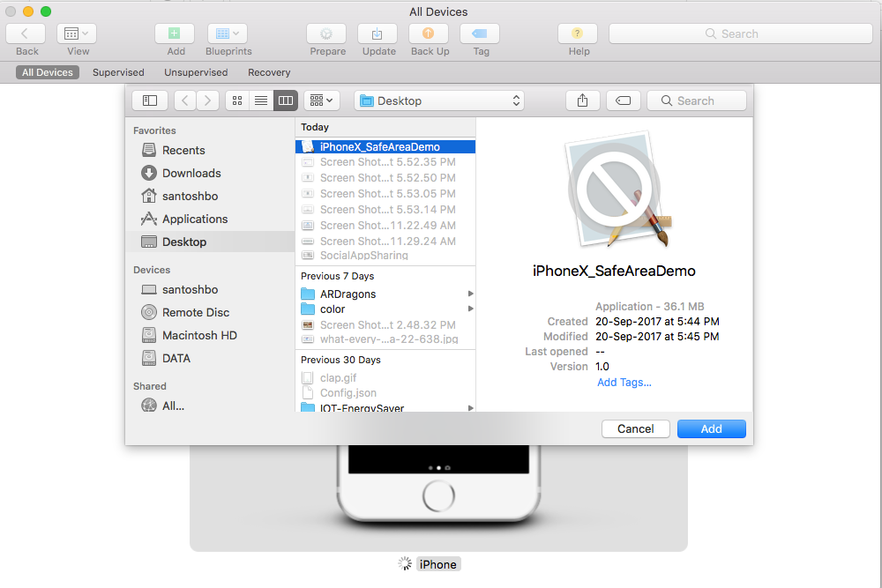Focus the file dialog Search field
The width and height of the screenshot is (882, 588).
tap(697, 100)
